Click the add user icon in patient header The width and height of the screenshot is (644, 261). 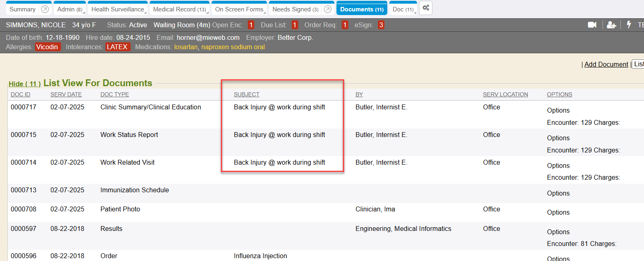611,25
